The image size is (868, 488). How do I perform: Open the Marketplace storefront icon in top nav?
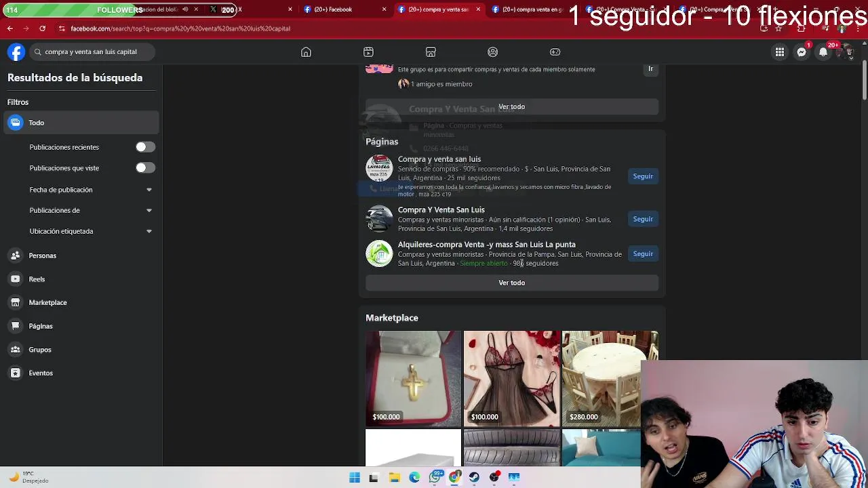click(x=431, y=52)
